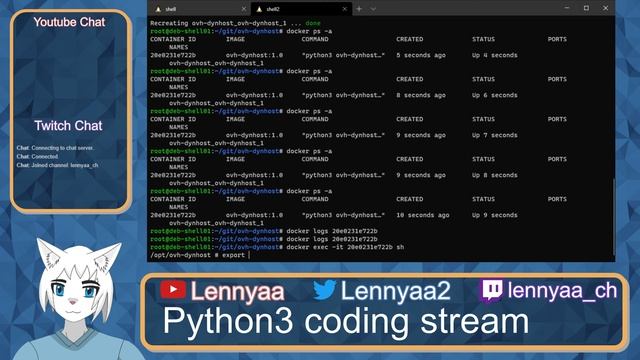Close the "shell2" tab with its X
The image size is (640, 360).
(x=344, y=9)
